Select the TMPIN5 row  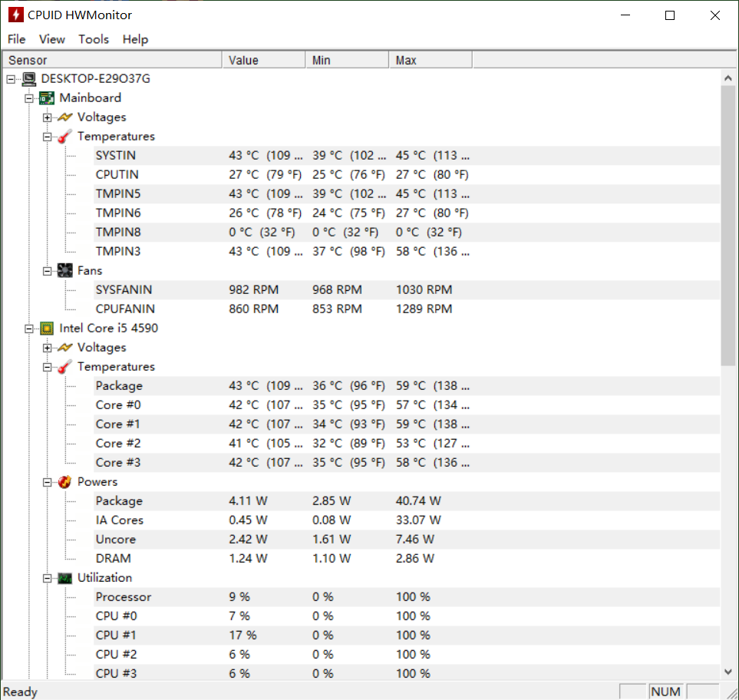407,193
